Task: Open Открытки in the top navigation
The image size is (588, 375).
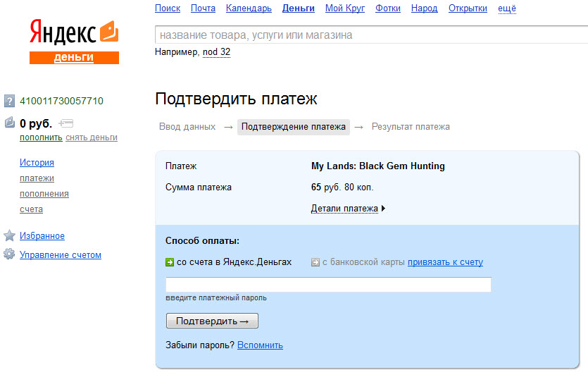Action: tap(468, 8)
